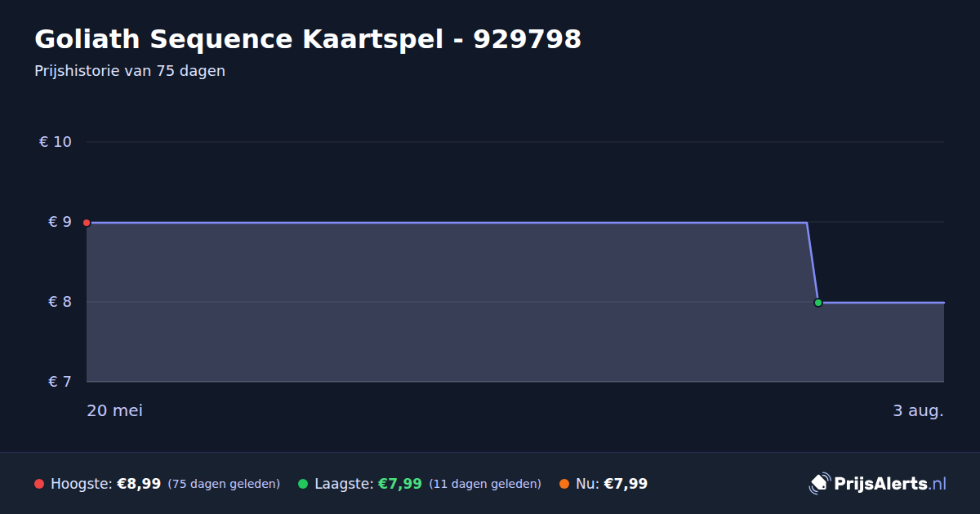Click the Laagste €7,99 price value
This screenshot has width=980, height=514.
399,484
